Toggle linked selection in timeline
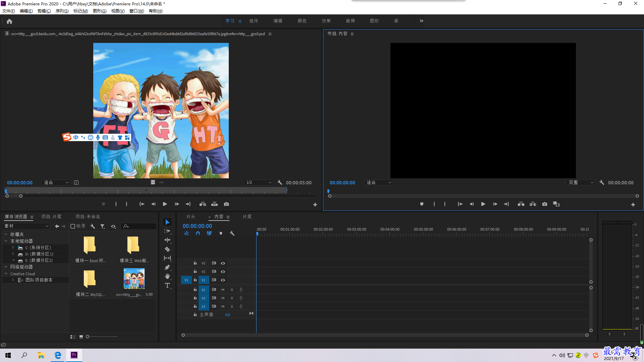The image size is (644, 362). coord(209,234)
